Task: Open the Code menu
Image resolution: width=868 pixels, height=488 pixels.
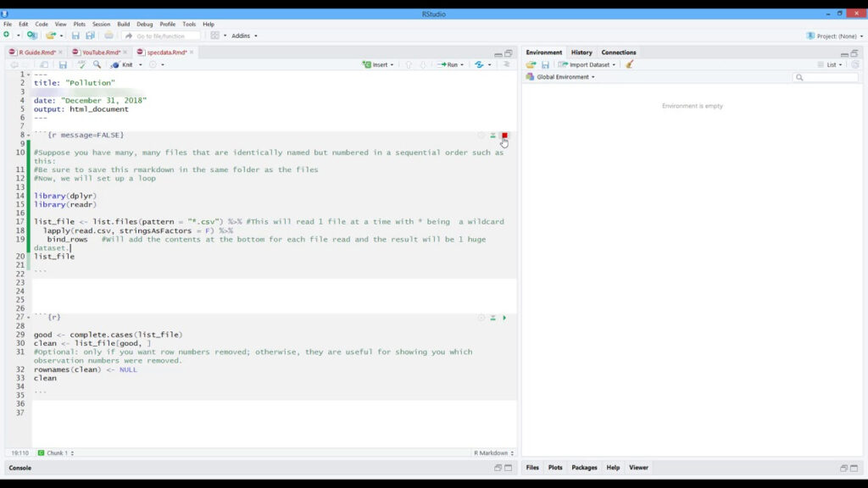Action: (x=42, y=25)
